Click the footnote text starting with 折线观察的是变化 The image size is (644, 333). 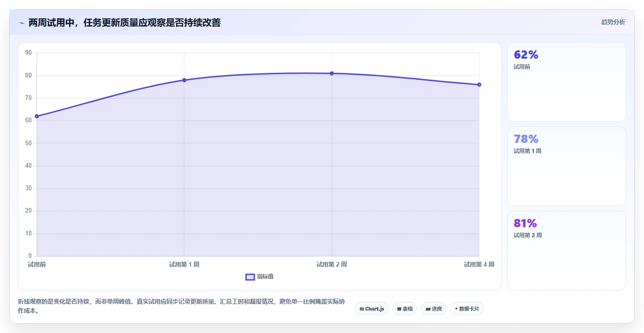coord(181,306)
